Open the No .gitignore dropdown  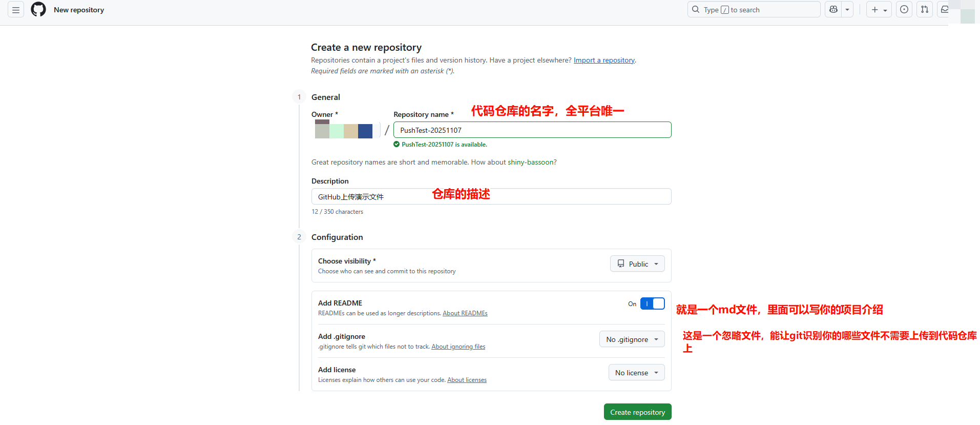pos(632,339)
